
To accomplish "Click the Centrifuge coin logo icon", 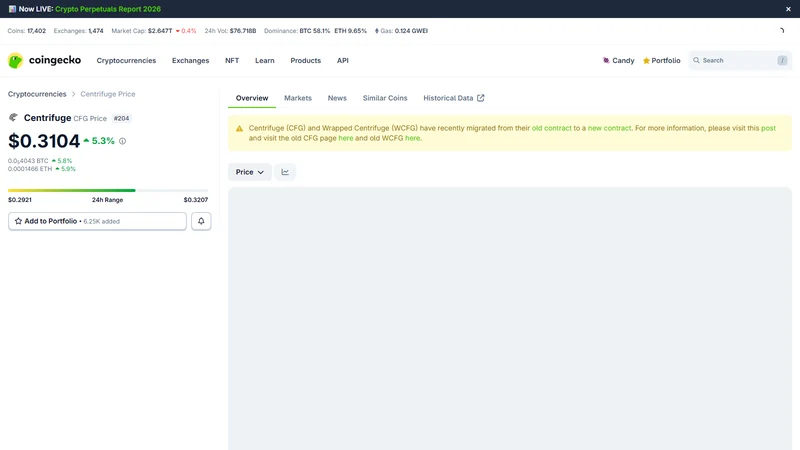I will point(13,117).
